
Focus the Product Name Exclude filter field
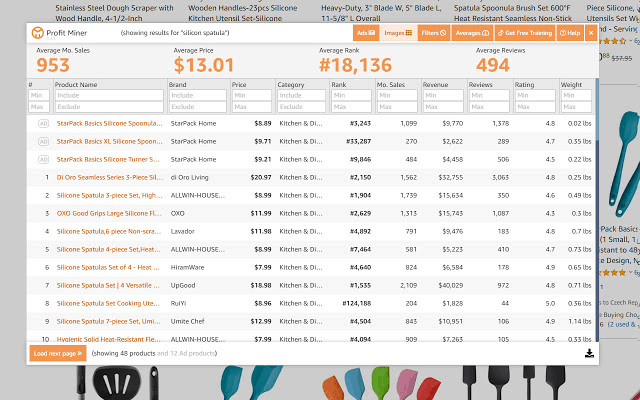(x=109, y=107)
